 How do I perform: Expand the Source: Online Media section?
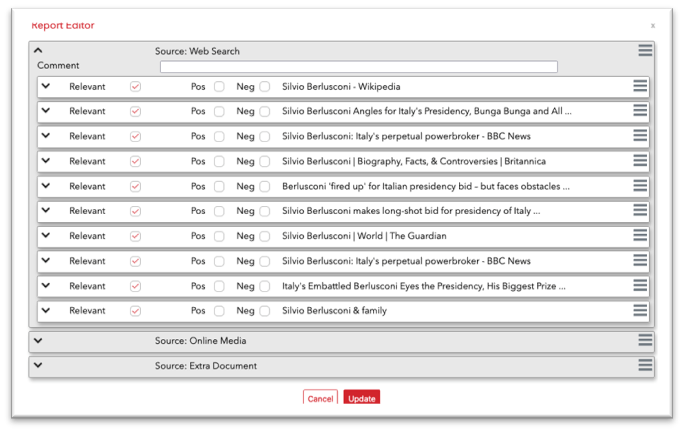(38, 341)
